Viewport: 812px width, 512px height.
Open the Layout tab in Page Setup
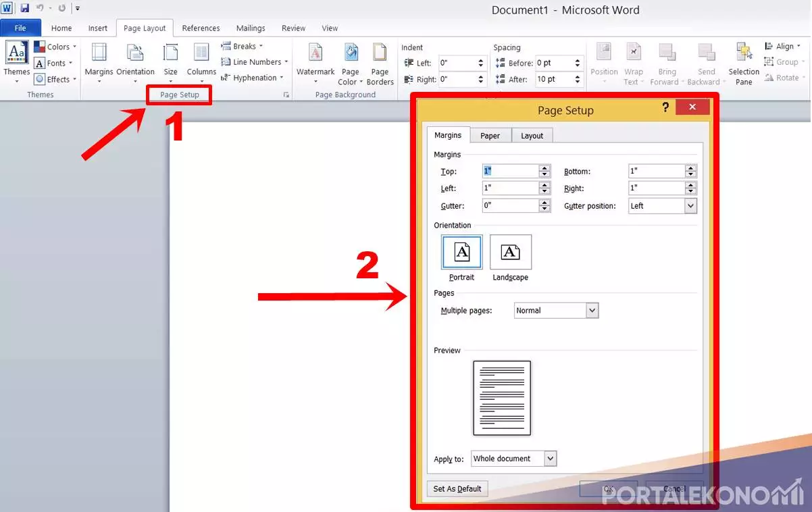532,136
